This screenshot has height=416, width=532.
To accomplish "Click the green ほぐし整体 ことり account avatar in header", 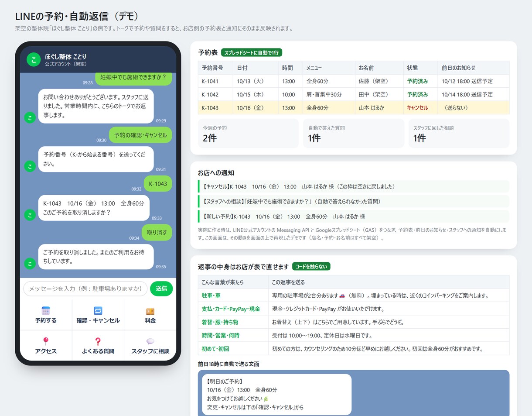I will point(34,60).
